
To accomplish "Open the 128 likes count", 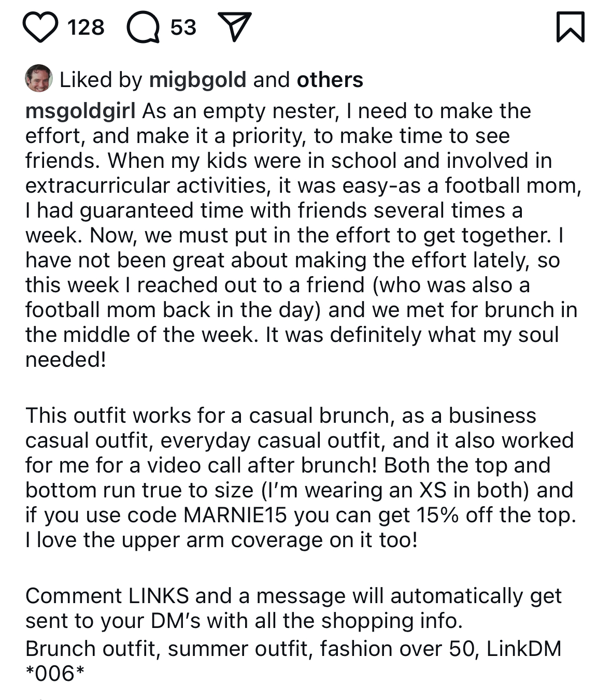I will pos(86,27).
